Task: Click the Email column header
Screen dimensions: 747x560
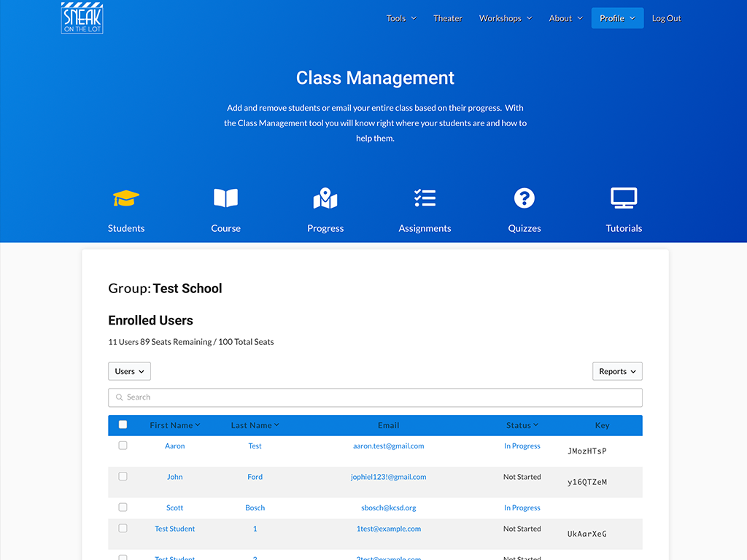Action: (x=388, y=425)
